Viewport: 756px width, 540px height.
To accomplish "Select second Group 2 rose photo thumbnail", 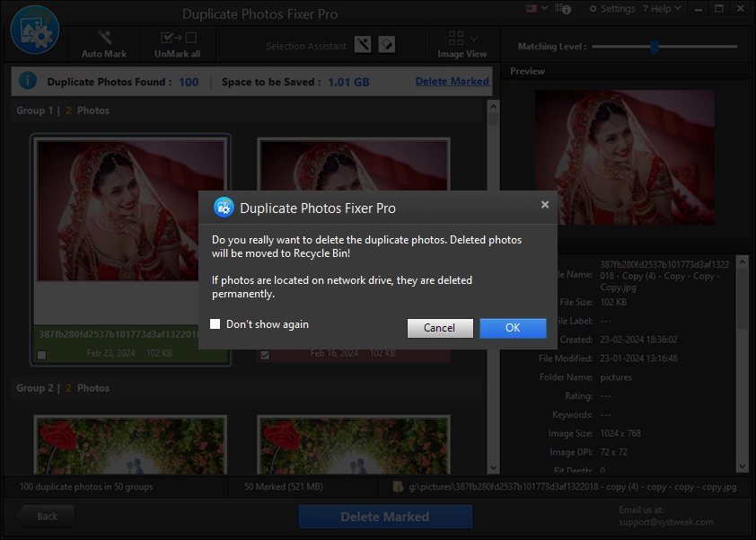I will coord(354,446).
